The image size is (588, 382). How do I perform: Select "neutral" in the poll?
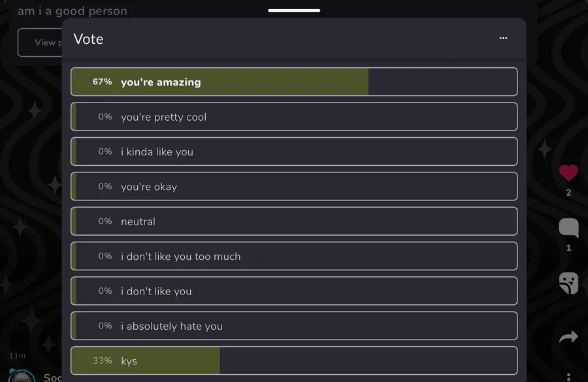click(294, 221)
